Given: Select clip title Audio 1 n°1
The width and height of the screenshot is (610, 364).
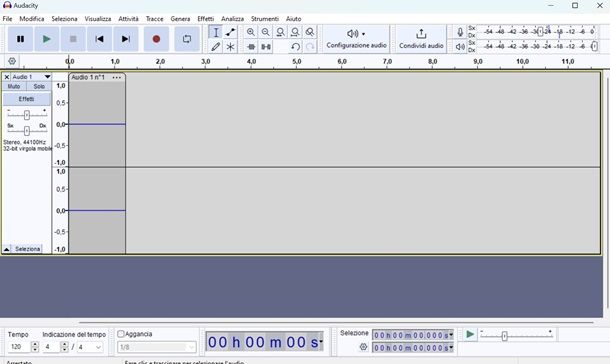Looking at the screenshot, I should click(88, 77).
